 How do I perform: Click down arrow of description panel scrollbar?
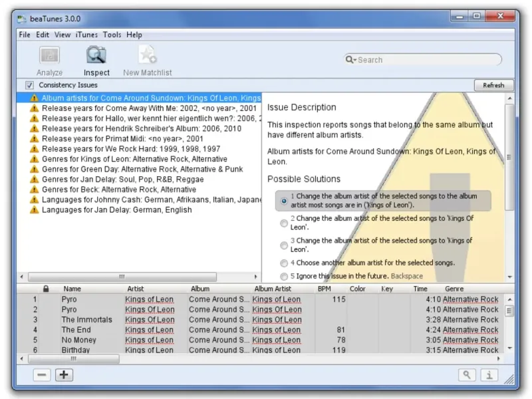click(509, 277)
